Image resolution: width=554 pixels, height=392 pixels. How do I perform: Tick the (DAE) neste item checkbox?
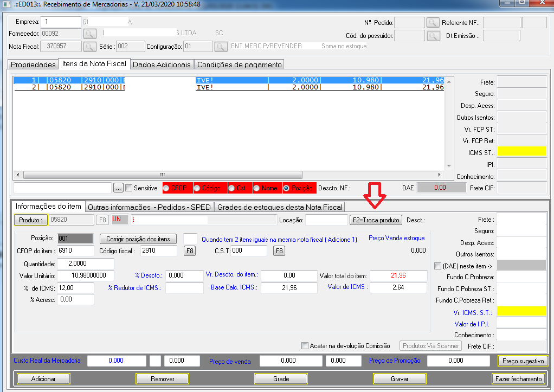pyautogui.click(x=439, y=266)
